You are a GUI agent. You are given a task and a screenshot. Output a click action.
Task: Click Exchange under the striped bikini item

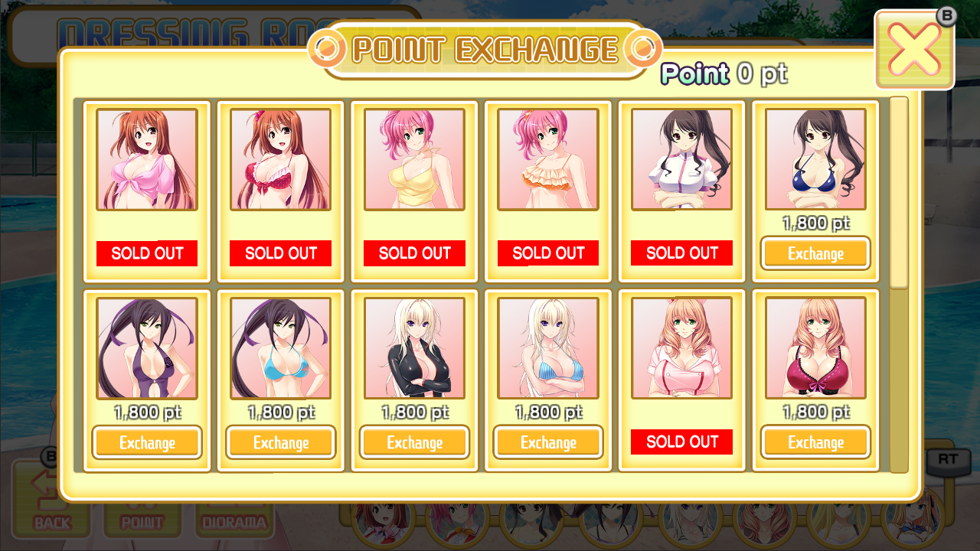point(548,442)
